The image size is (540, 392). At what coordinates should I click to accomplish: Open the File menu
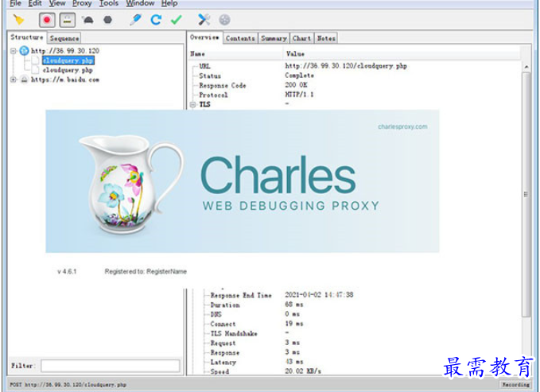pos(16,3)
